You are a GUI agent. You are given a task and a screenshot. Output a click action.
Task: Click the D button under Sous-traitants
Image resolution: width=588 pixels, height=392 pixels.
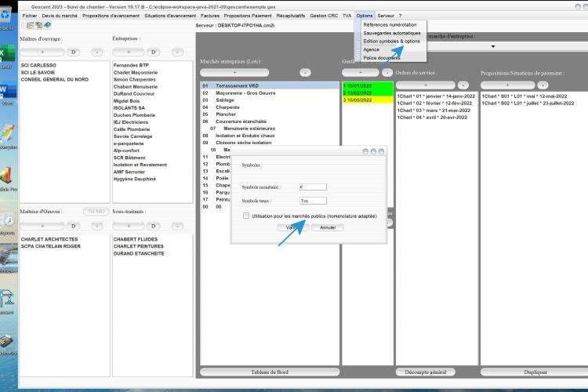click(153, 227)
